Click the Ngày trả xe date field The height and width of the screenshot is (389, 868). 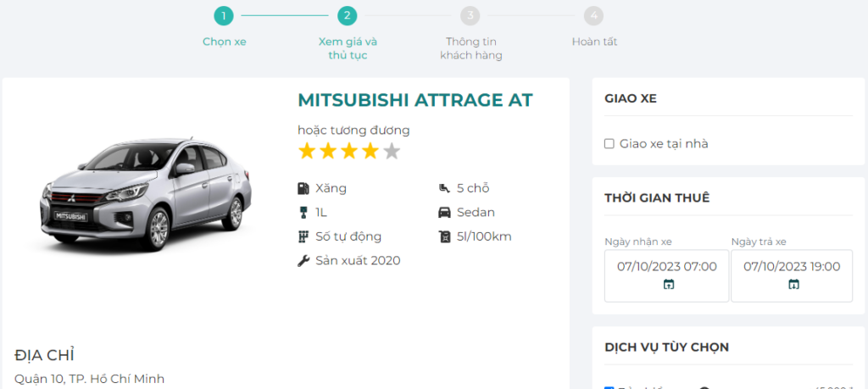tap(792, 267)
